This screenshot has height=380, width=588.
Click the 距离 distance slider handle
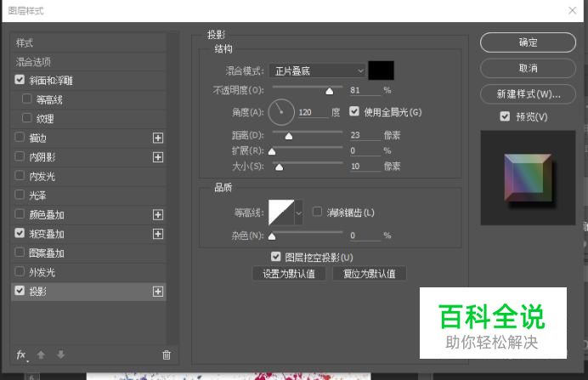tap(289, 136)
